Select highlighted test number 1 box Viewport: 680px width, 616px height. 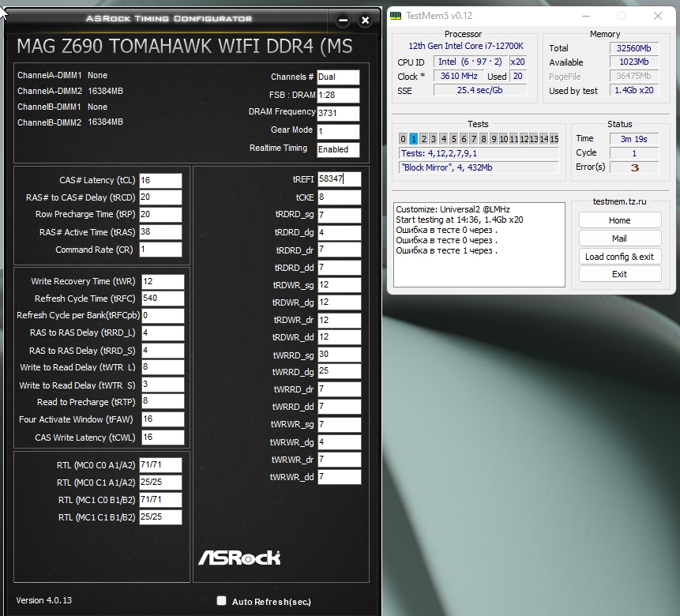[x=413, y=139]
